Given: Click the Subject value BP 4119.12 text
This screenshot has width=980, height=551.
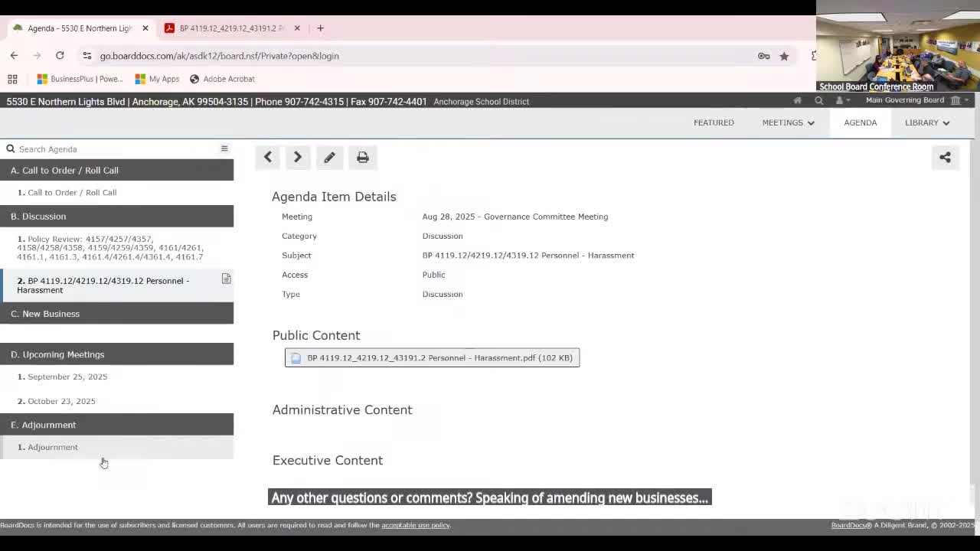Looking at the screenshot, I should click(528, 256).
